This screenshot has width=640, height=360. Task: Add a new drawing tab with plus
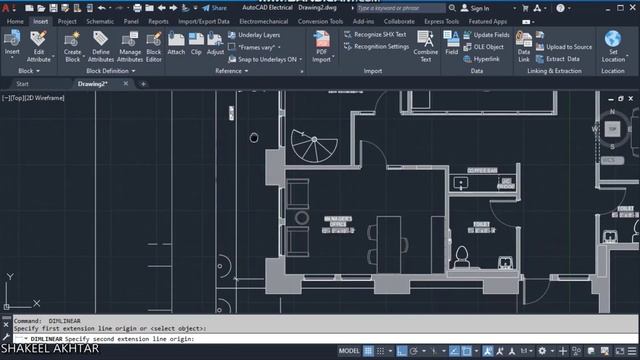(x=143, y=84)
